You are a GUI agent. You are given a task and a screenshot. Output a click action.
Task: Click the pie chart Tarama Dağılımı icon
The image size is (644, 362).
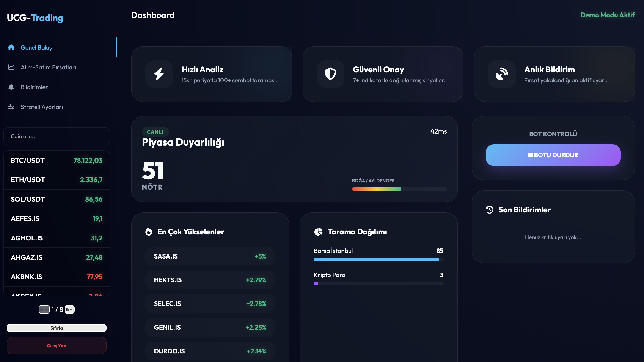coord(318,232)
